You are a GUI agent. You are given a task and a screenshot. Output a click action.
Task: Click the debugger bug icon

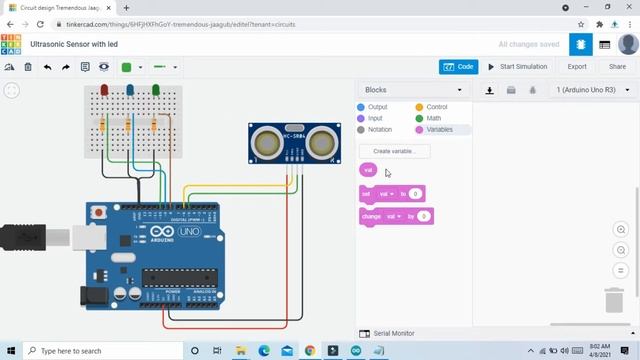click(x=533, y=90)
